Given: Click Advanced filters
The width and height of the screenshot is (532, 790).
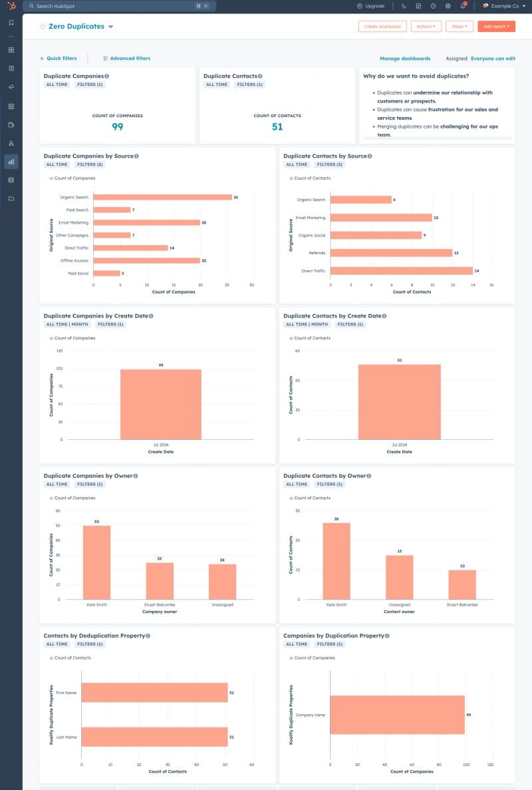Looking at the screenshot, I should (126, 58).
